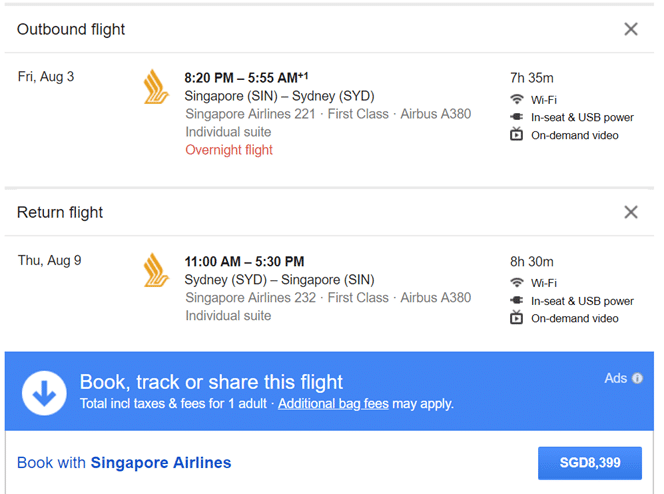Screen dimensions: 664x494
Task: Select Book with Singapore Airlines link
Action: [x=124, y=463]
